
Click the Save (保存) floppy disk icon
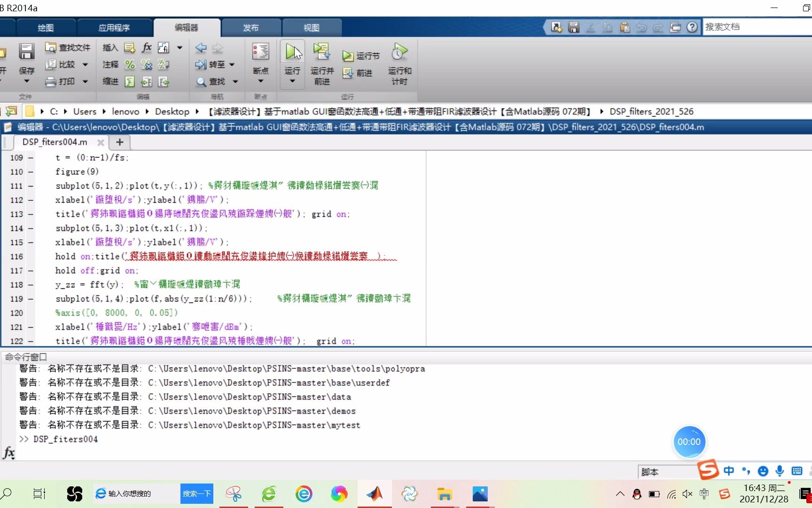pos(26,52)
